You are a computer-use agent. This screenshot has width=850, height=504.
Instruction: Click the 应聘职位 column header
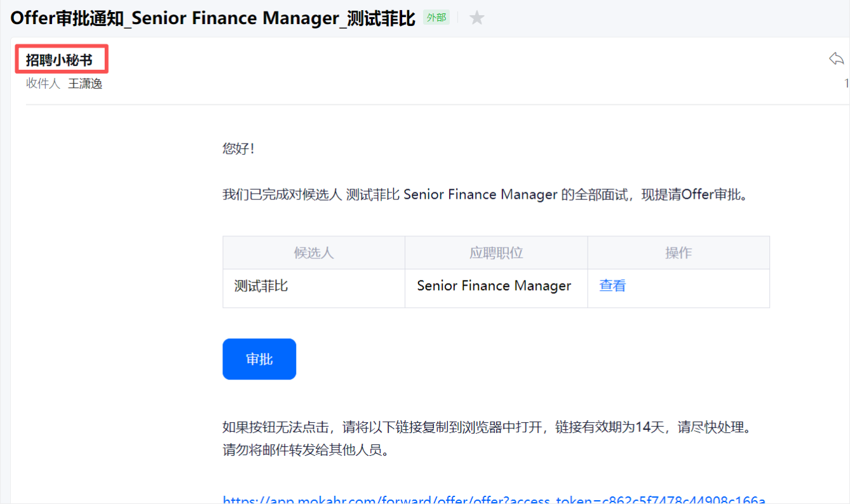pos(496,253)
